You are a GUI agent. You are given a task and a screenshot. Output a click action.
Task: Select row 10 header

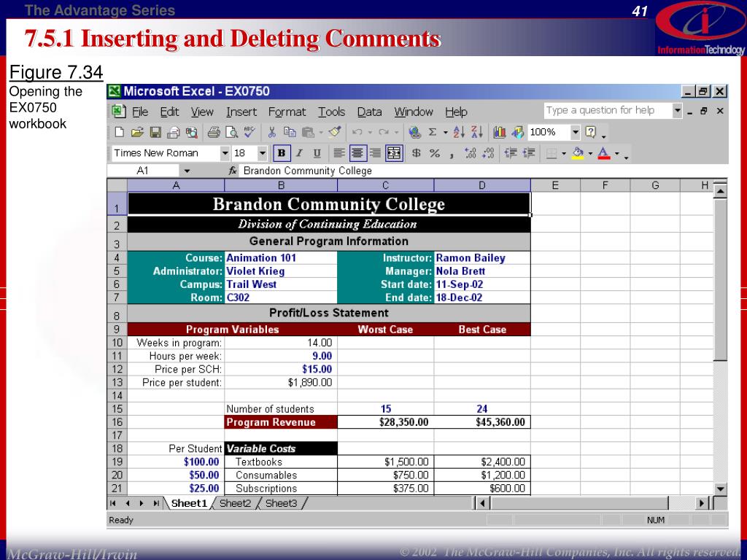(117, 343)
